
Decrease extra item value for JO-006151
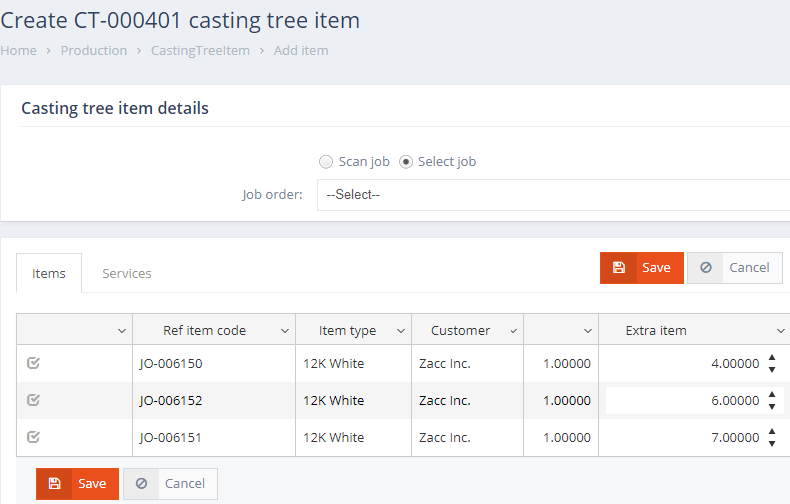pos(772,443)
